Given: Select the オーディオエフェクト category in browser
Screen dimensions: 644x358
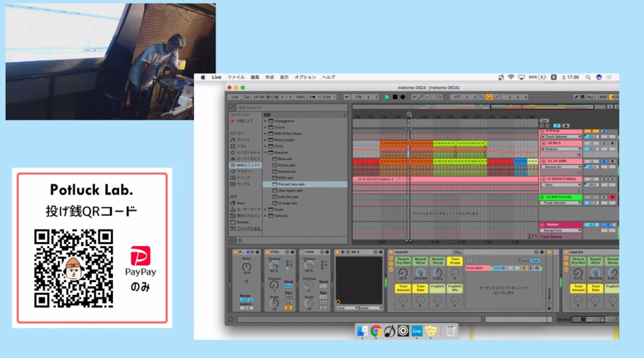Looking at the screenshot, I should click(245, 159).
